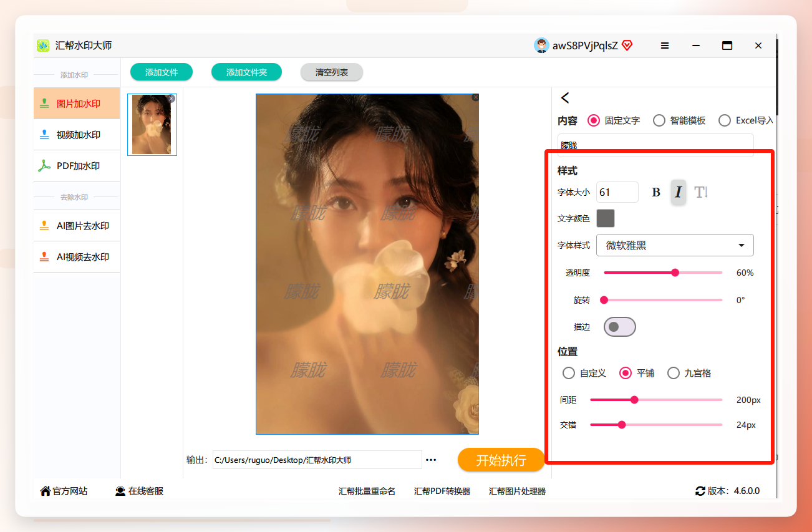This screenshot has width=812, height=532.
Task: Click the 添加文件夹 button
Action: click(246, 72)
